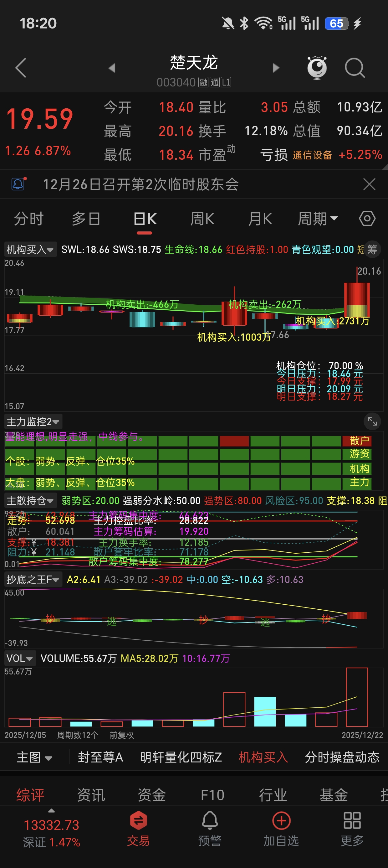This screenshot has width=388, height=868.
Task: Tap the back arrow icon
Action: tap(21, 68)
